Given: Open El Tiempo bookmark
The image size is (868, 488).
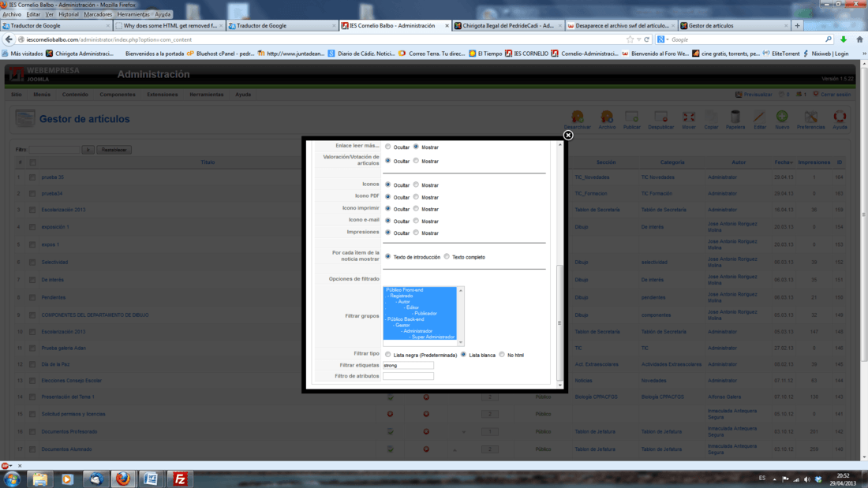Looking at the screenshot, I should coord(485,54).
